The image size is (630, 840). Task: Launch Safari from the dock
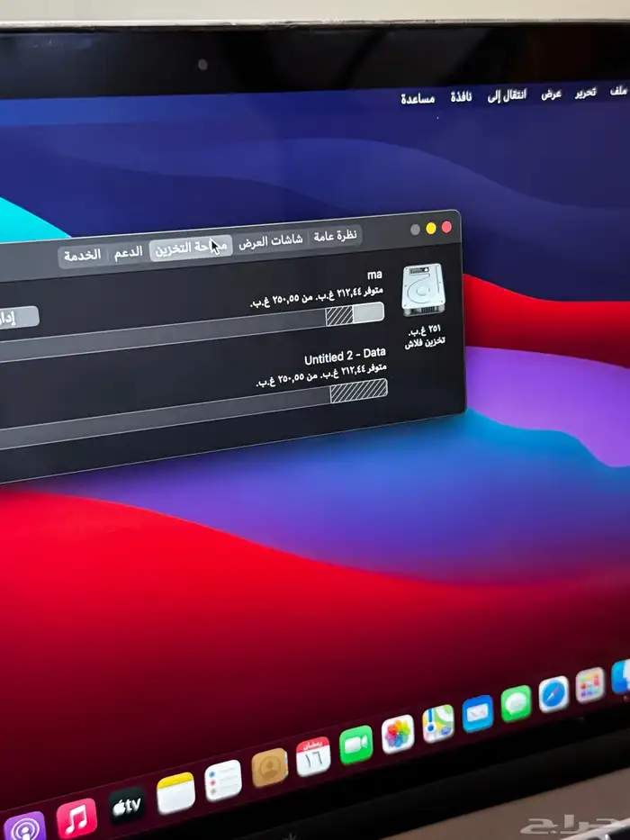point(553,693)
